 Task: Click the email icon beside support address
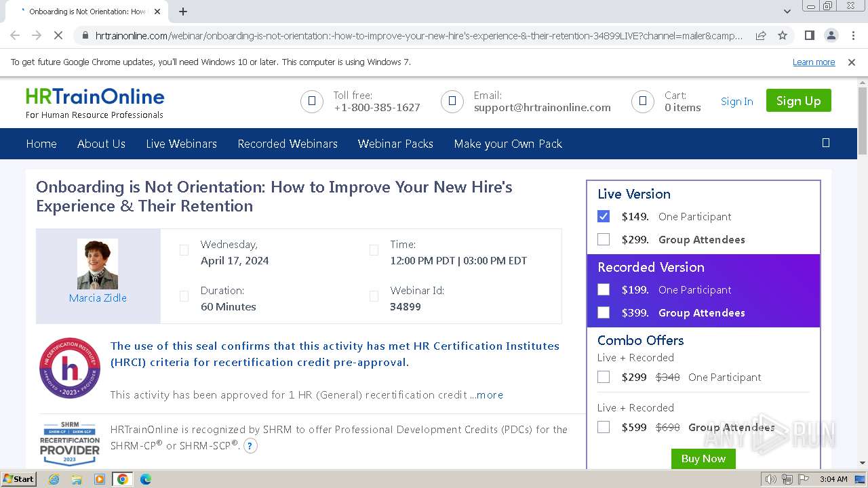452,102
